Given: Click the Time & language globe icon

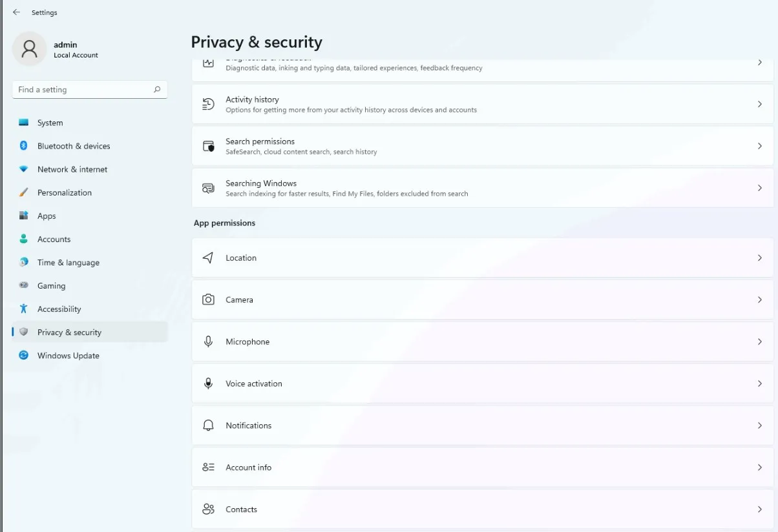Looking at the screenshot, I should [24, 262].
